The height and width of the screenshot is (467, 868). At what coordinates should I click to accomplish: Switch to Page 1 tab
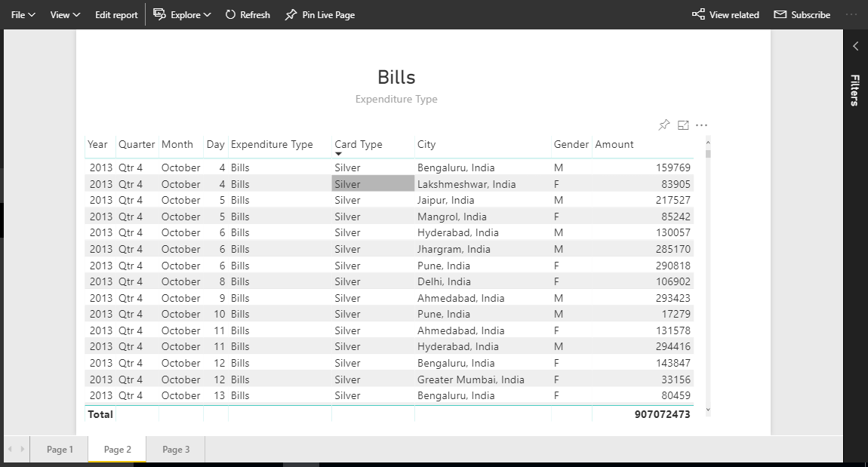(59, 450)
